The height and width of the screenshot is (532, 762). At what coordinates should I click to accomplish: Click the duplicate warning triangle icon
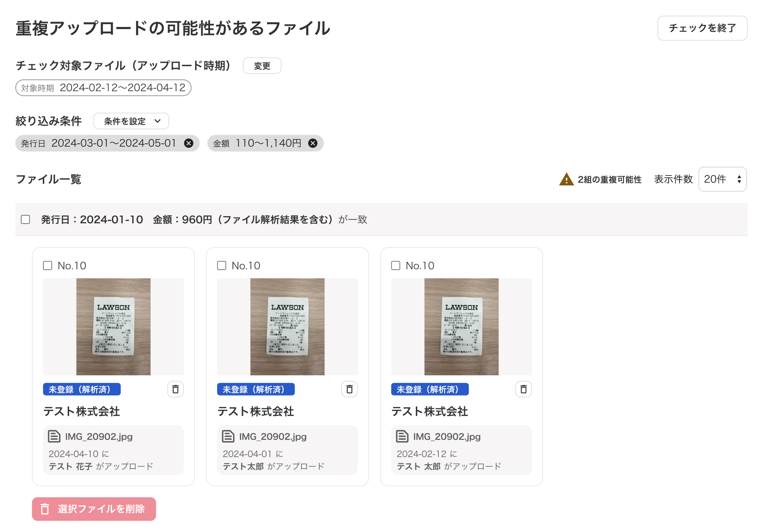point(566,180)
